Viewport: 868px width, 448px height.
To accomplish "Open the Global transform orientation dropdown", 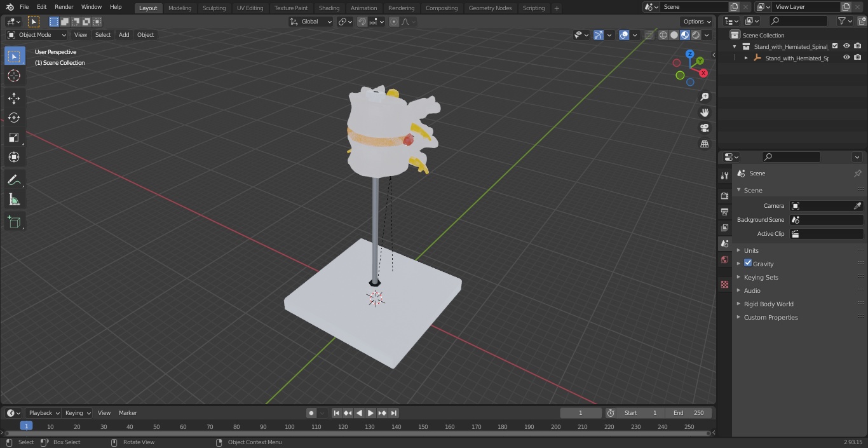I will click(x=311, y=22).
